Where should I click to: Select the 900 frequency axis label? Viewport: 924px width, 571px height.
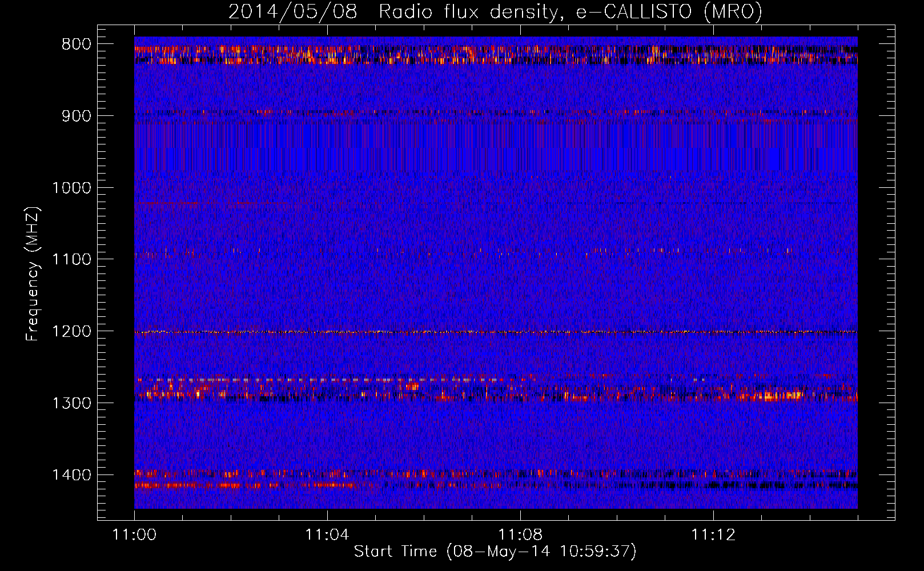(x=77, y=116)
